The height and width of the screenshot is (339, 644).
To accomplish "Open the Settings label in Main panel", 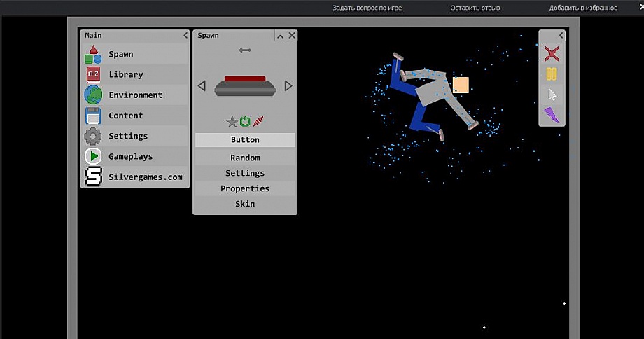I will point(128,136).
